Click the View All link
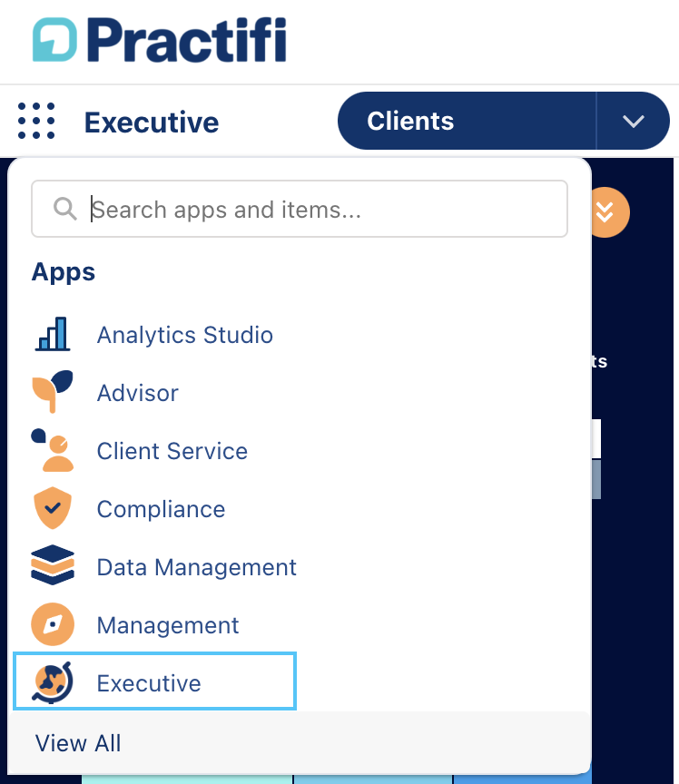Viewport: 679px width, 784px height. click(x=78, y=743)
